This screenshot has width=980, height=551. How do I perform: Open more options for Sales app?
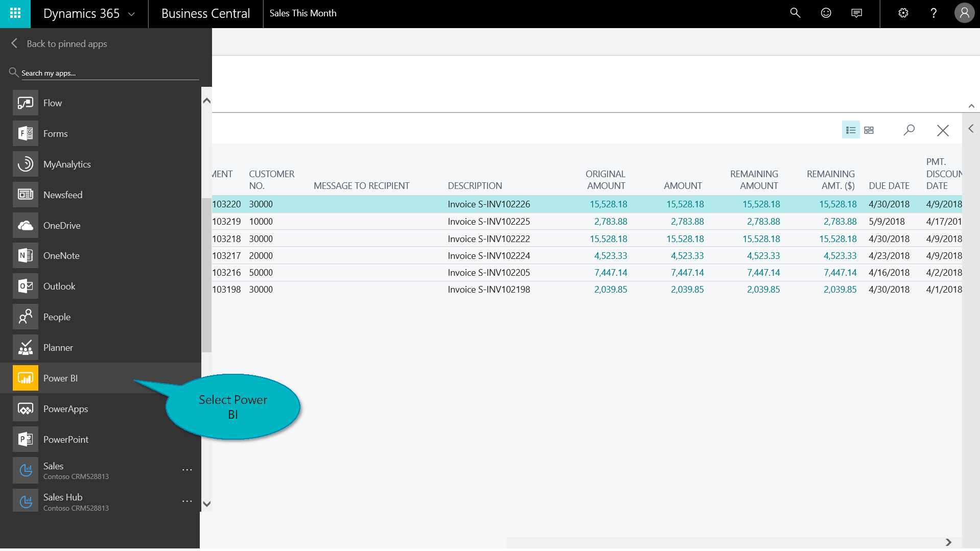coord(187,470)
